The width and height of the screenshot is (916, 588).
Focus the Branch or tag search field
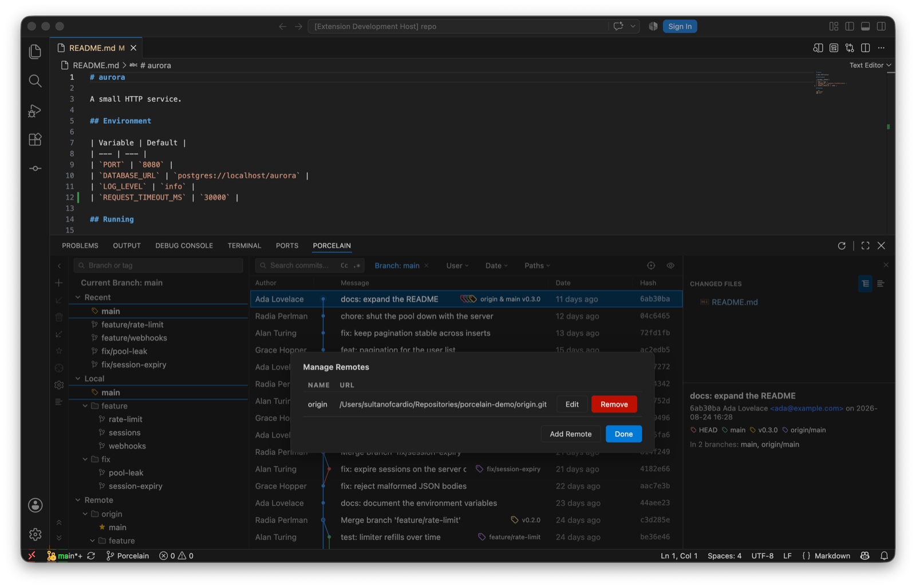(159, 266)
